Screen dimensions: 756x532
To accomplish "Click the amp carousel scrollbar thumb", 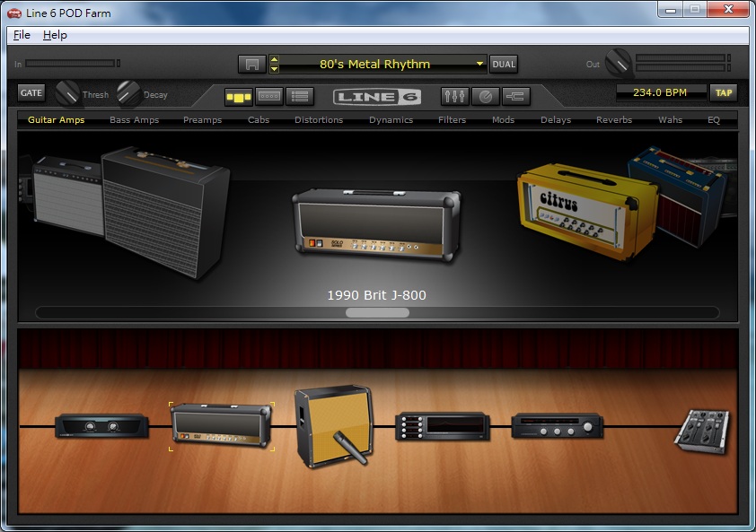I will [x=377, y=313].
